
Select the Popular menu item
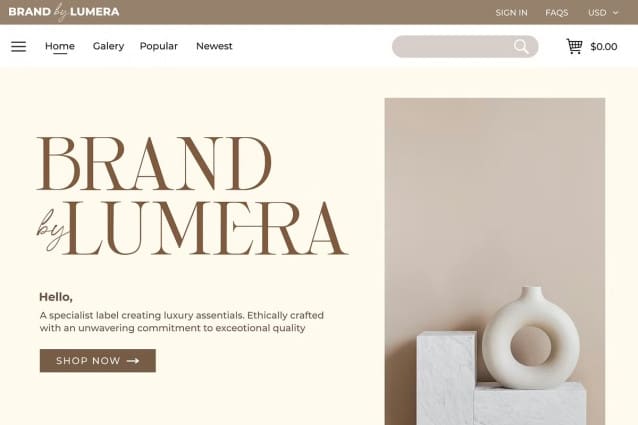click(x=159, y=46)
